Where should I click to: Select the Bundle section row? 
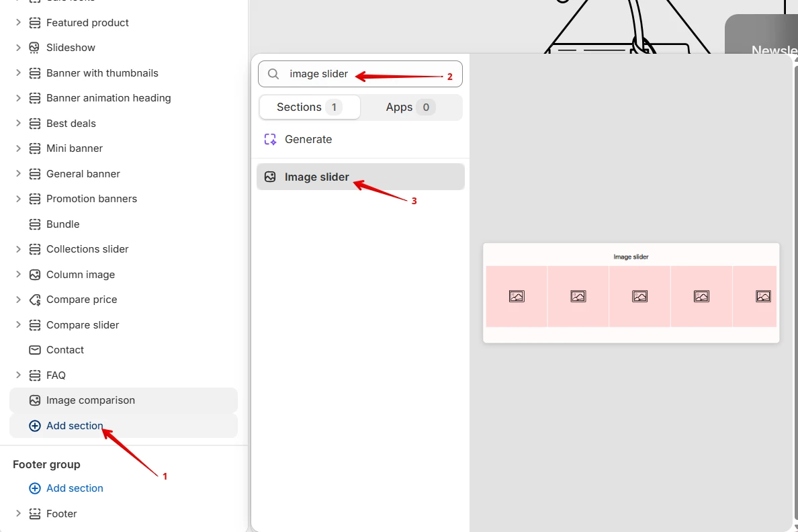click(x=124, y=224)
